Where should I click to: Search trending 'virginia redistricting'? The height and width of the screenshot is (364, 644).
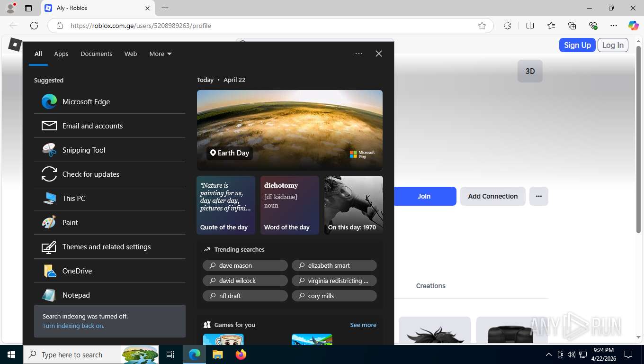point(334,281)
